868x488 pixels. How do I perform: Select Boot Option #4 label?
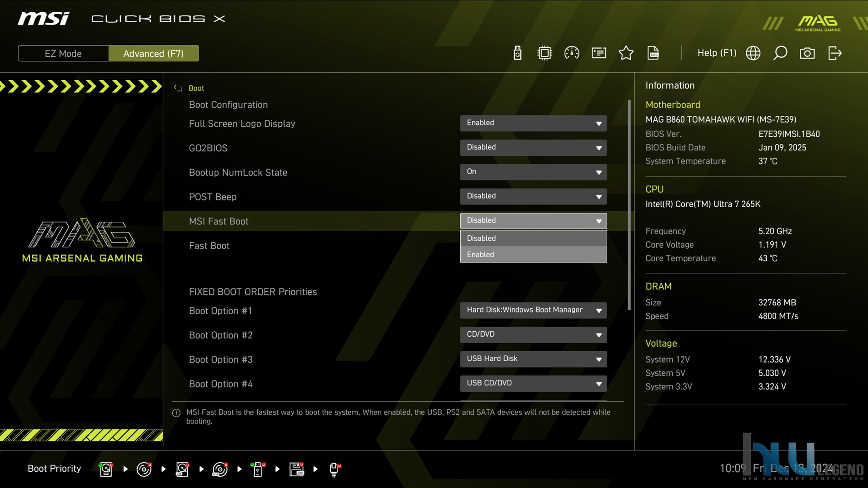pos(221,384)
